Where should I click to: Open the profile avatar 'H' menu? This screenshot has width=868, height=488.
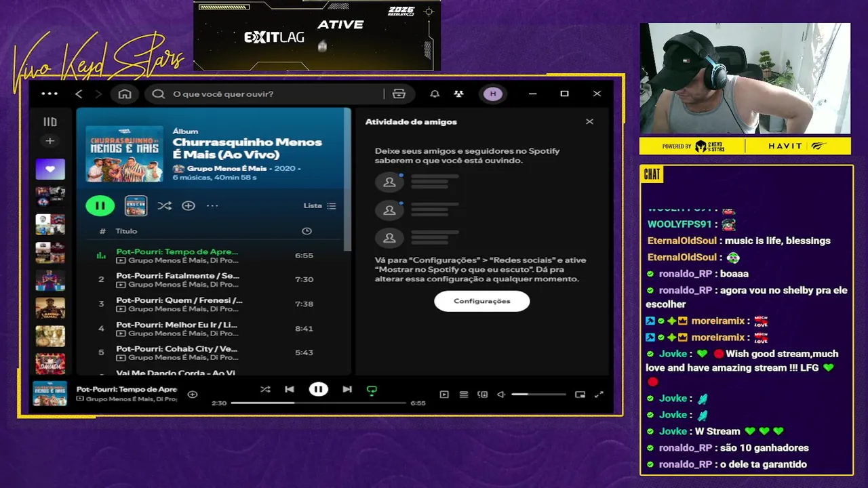(493, 94)
